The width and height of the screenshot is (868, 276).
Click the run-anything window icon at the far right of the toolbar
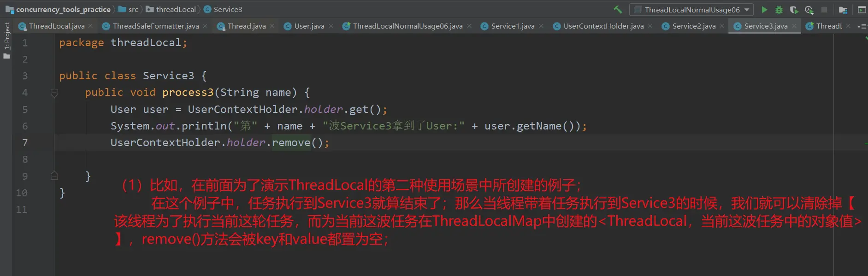point(862,10)
